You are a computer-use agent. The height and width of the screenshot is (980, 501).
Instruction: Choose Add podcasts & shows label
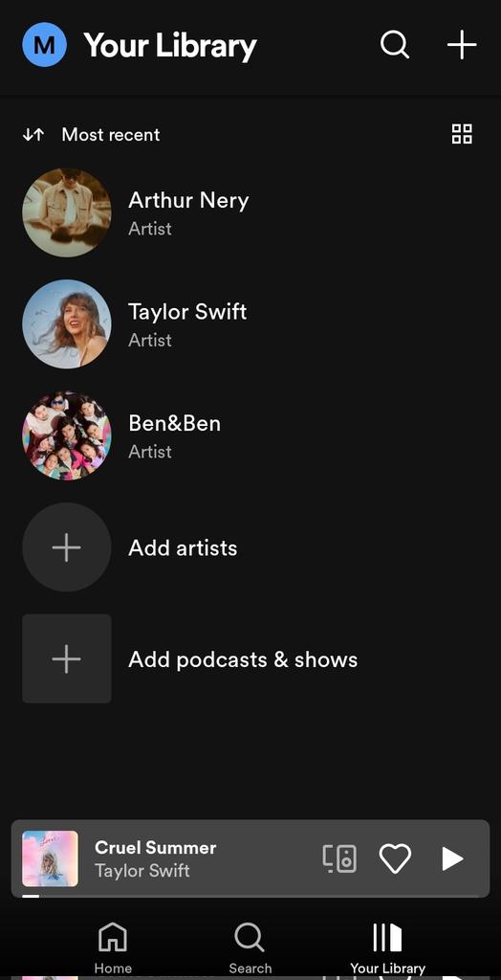tap(243, 659)
